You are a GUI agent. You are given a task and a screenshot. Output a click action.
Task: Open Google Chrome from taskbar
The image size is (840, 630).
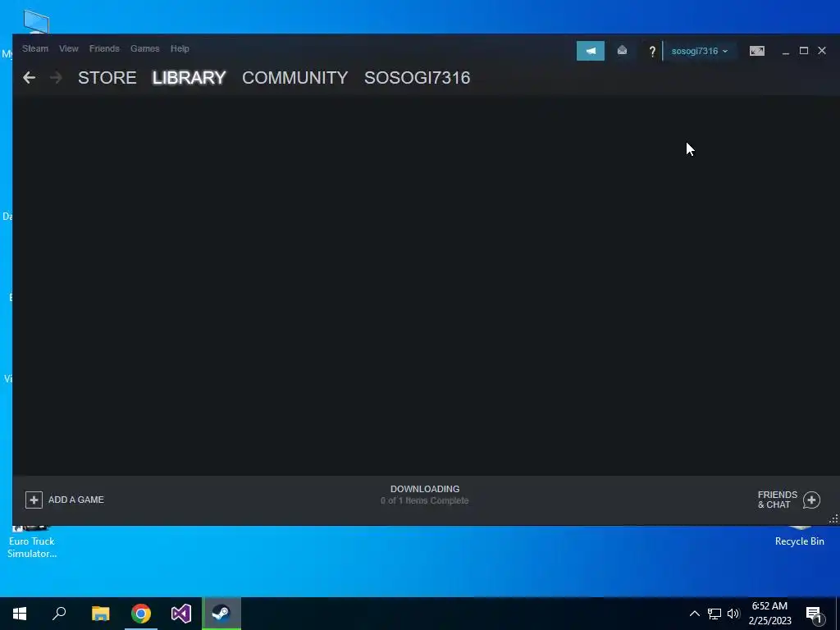click(141, 614)
